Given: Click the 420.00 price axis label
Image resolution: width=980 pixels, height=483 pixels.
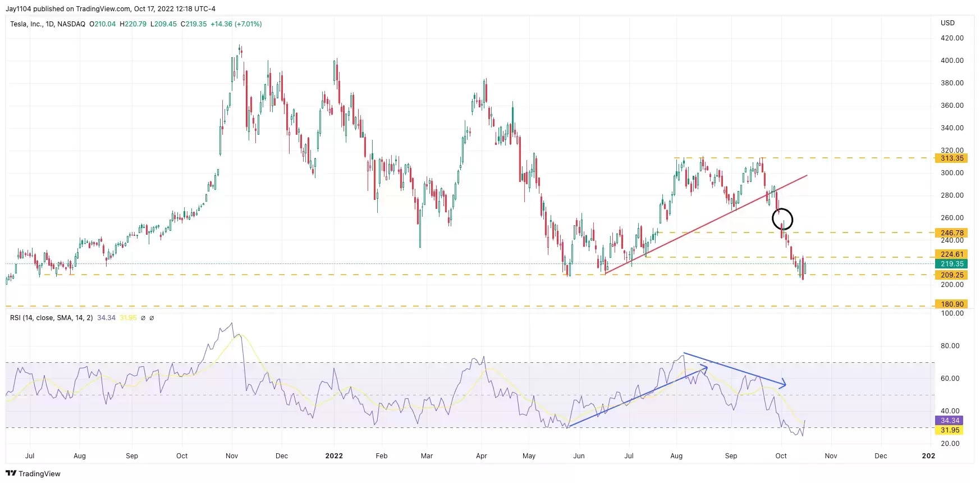Looking at the screenshot, I should [x=952, y=38].
